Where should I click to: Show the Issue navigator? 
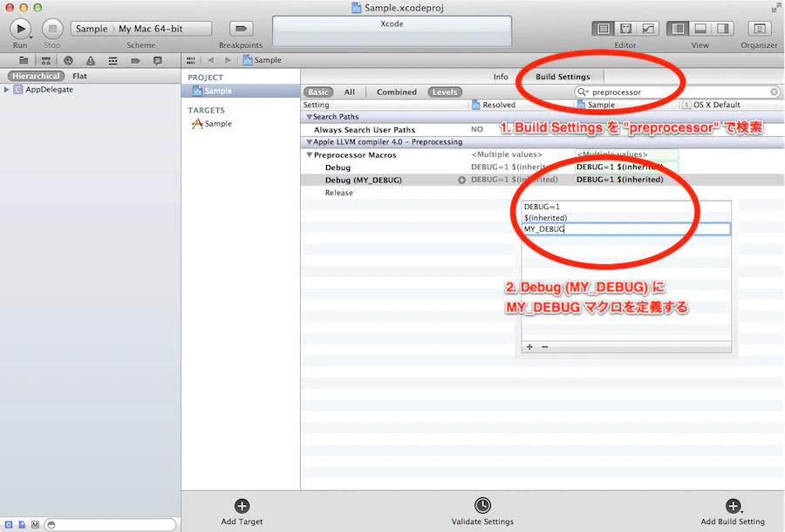(91, 60)
